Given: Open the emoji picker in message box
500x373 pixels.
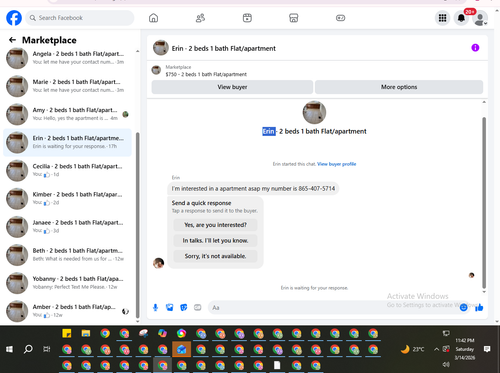Looking at the screenshot, I should tap(463, 307).
